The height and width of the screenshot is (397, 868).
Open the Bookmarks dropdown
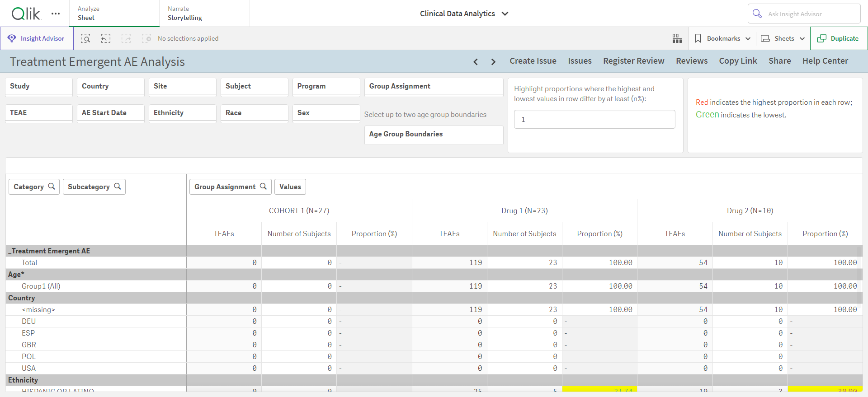click(722, 38)
